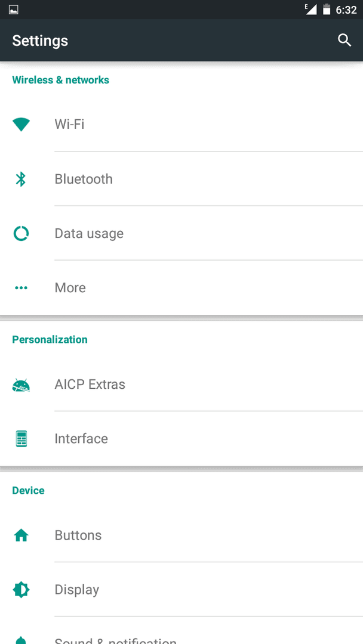Tap the picture notification icon in status bar

[14, 10]
